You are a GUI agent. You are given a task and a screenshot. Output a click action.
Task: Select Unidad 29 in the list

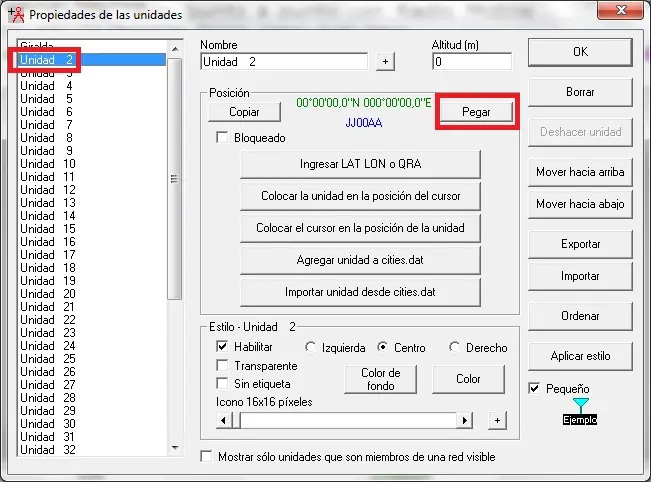pos(92,411)
